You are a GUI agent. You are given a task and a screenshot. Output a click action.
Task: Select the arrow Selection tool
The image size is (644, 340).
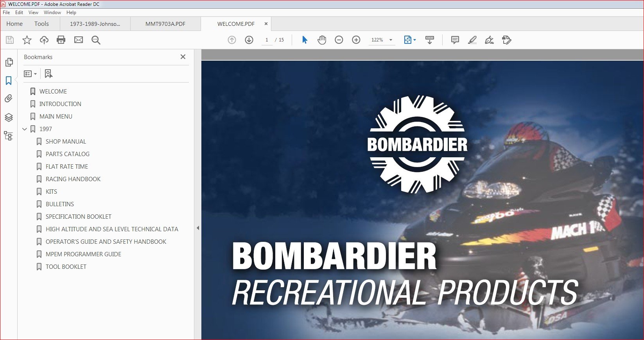tap(305, 40)
